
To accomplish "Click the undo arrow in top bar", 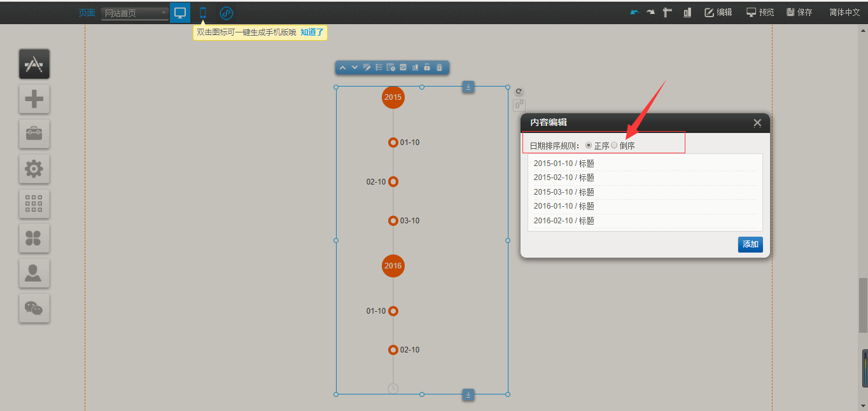I will pos(634,12).
